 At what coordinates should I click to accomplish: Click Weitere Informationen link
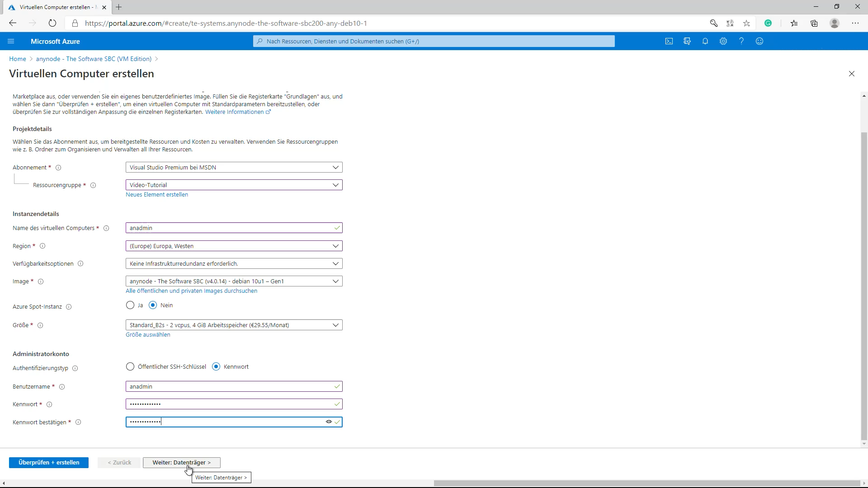(238, 112)
